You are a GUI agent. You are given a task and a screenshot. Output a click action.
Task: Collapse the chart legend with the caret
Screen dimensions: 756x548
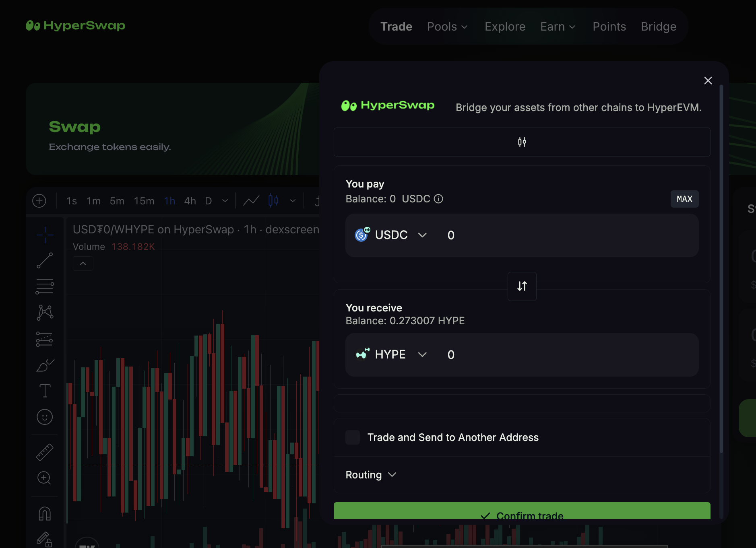(83, 264)
